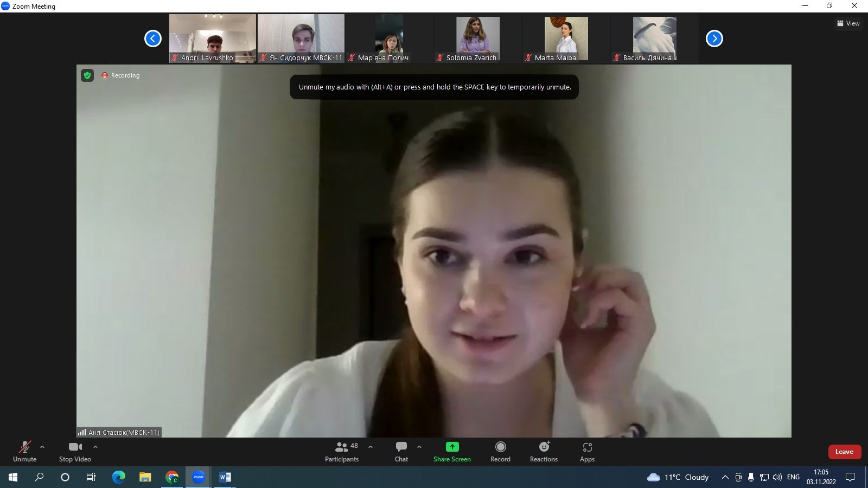868x488 pixels.
Task: Leave the meeting
Action: (845, 452)
